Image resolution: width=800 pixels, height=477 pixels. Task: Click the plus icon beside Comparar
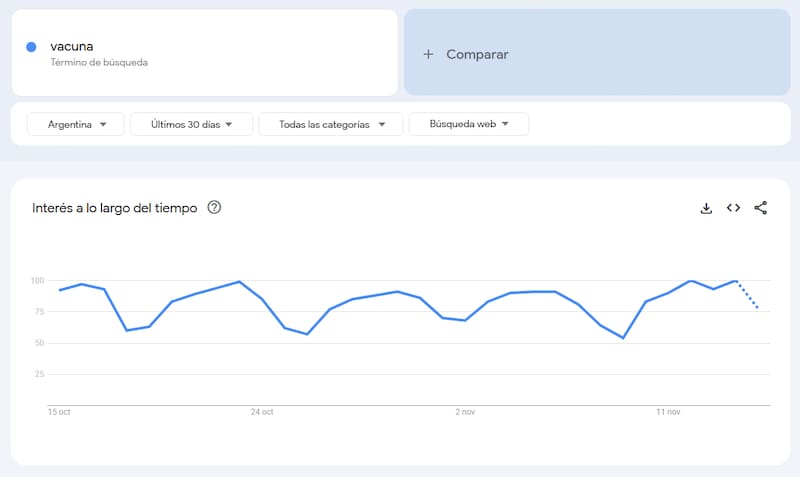pyautogui.click(x=428, y=54)
